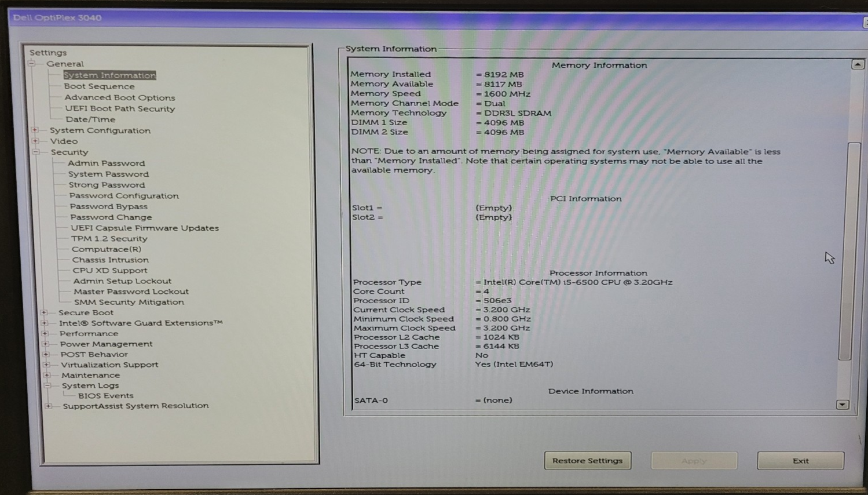Click the Restore Settings button
868x495 pixels.
(x=588, y=461)
